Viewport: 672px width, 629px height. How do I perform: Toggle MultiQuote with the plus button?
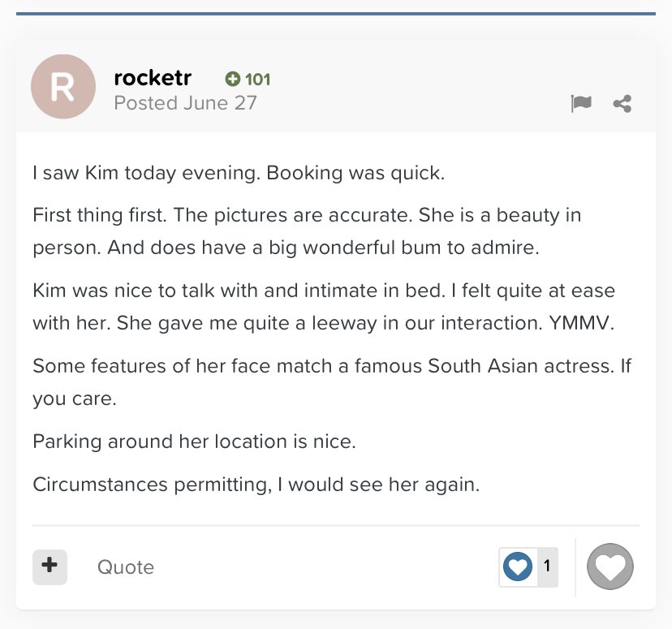[x=50, y=566]
